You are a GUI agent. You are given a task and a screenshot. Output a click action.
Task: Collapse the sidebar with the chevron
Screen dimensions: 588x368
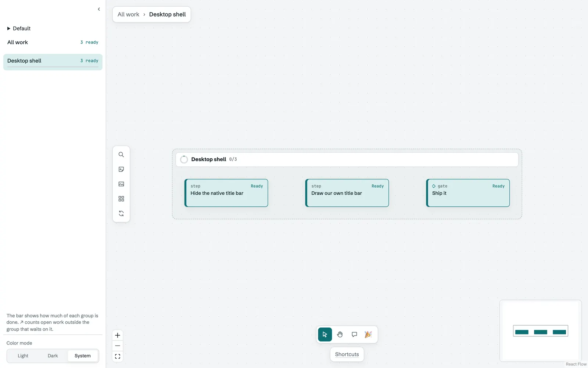click(99, 9)
